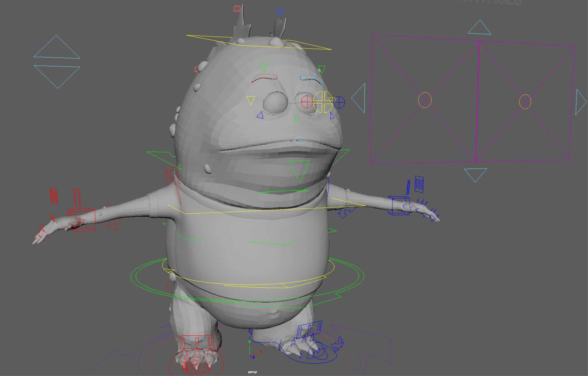The image size is (588, 376).
Task: Select orange circle in left magenta box
Action: pos(425,100)
